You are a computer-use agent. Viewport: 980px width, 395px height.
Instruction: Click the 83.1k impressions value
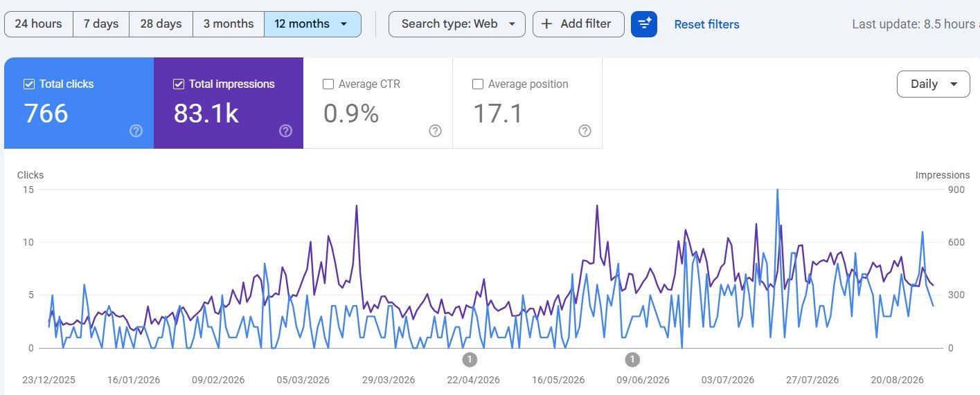[x=206, y=113]
